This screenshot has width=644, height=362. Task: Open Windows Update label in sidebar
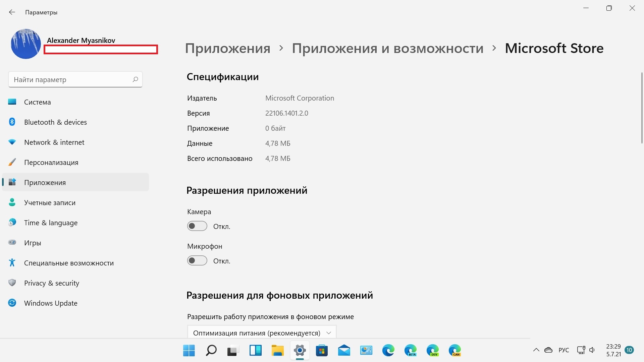coord(51,303)
